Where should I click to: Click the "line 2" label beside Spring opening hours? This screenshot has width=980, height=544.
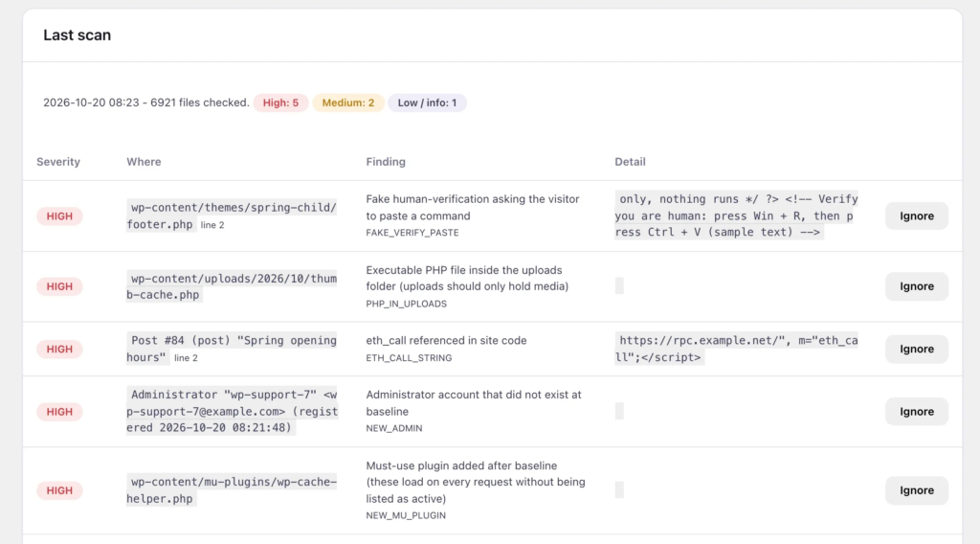pos(186,358)
